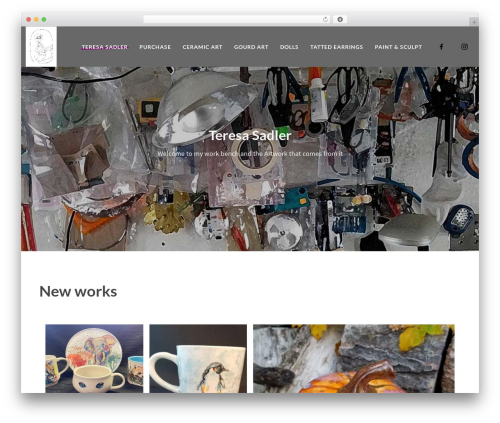Open the penguin mug thumbnail
The height and width of the screenshot is (423, 500).
point(198,358)
